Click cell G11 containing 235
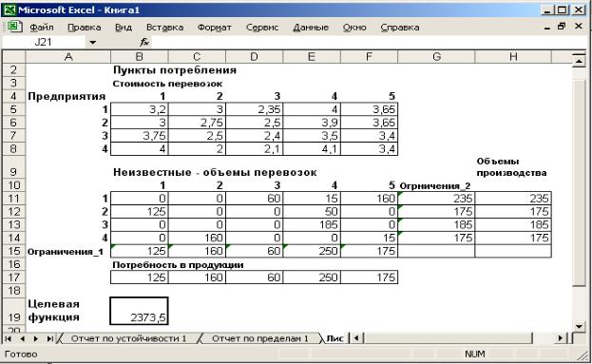Screen dimensions: 592x364 436,199
